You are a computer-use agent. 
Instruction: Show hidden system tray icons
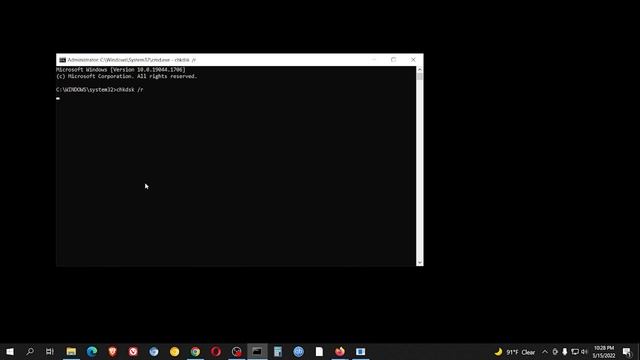click(x=545, y=352)
